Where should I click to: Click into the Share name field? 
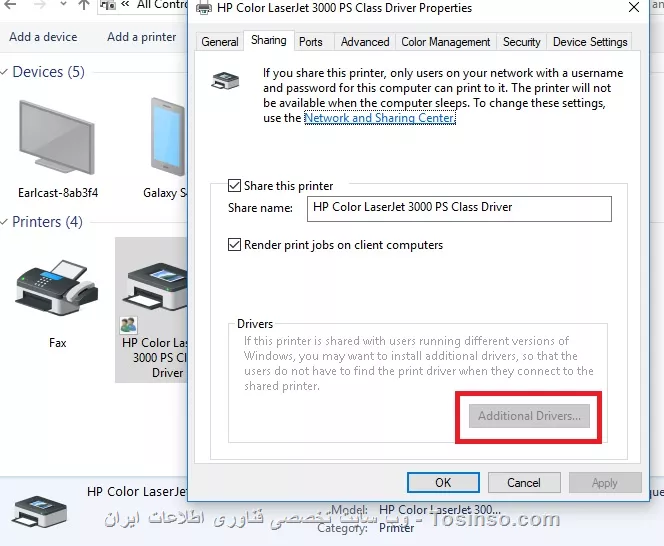pyautogui.click(x=459, y=208)
